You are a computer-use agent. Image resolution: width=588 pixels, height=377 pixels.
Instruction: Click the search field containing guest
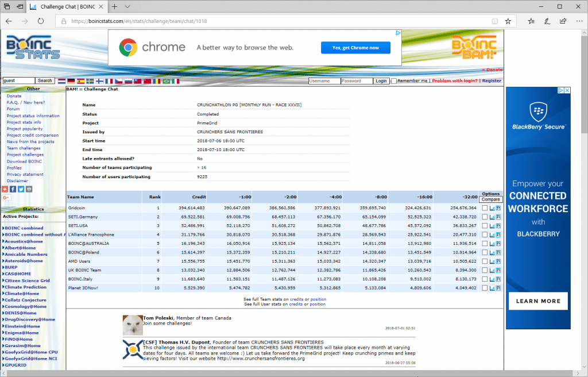click(19, 80)
